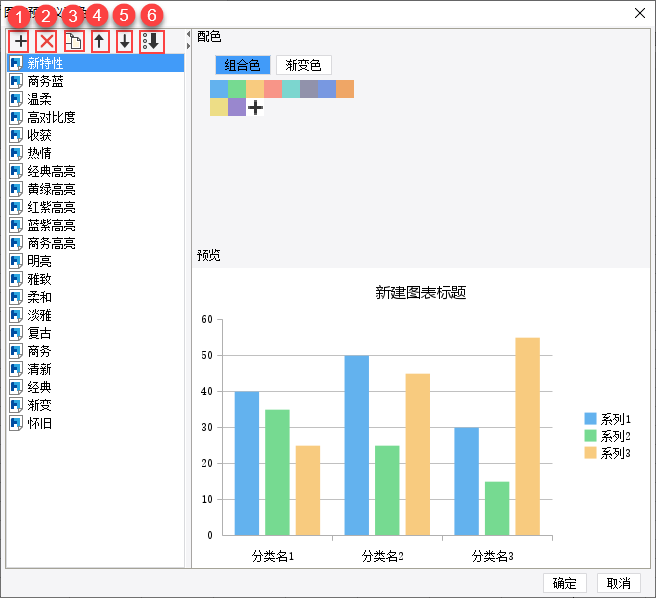Viewport: 656px width, 598px height.
Task: Select the 收获 scheme
Action: coord(96,135)
